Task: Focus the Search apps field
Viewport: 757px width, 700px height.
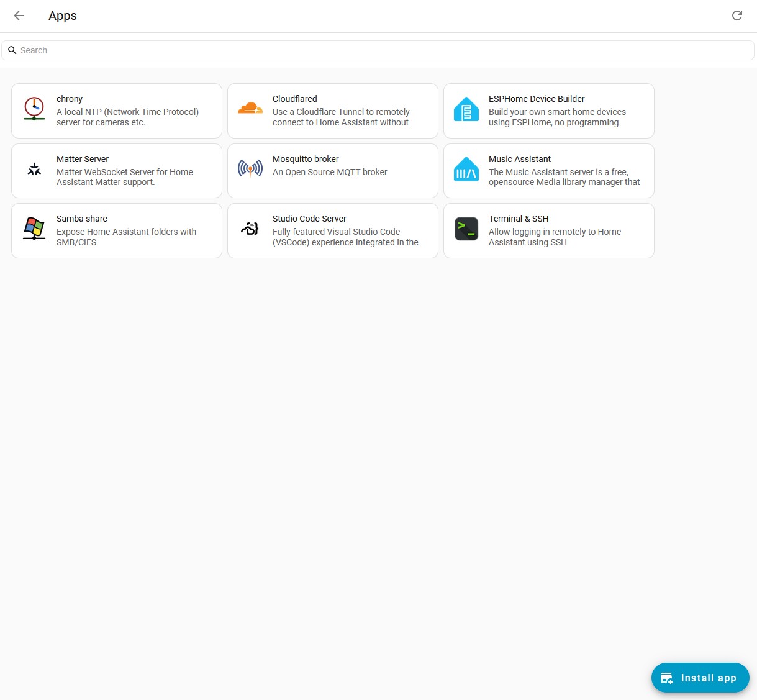Action: pyautogui.click(x=378, y=50)
